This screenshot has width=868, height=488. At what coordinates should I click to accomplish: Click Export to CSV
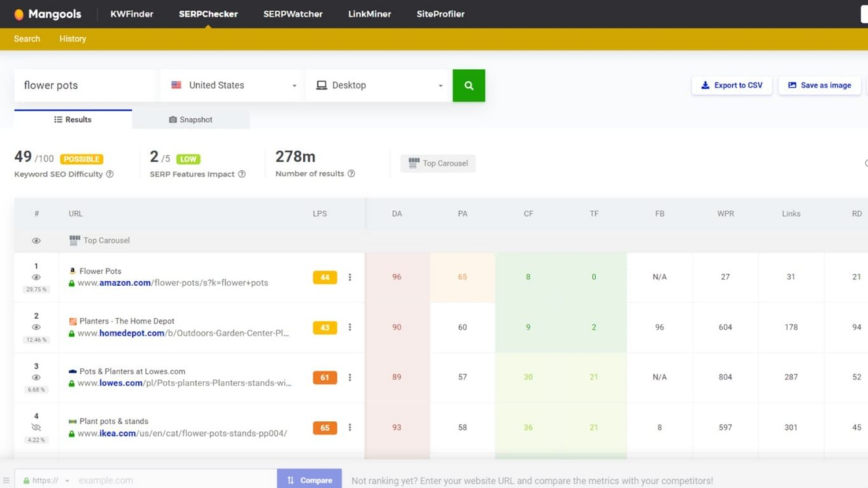(x=732, y=85)
